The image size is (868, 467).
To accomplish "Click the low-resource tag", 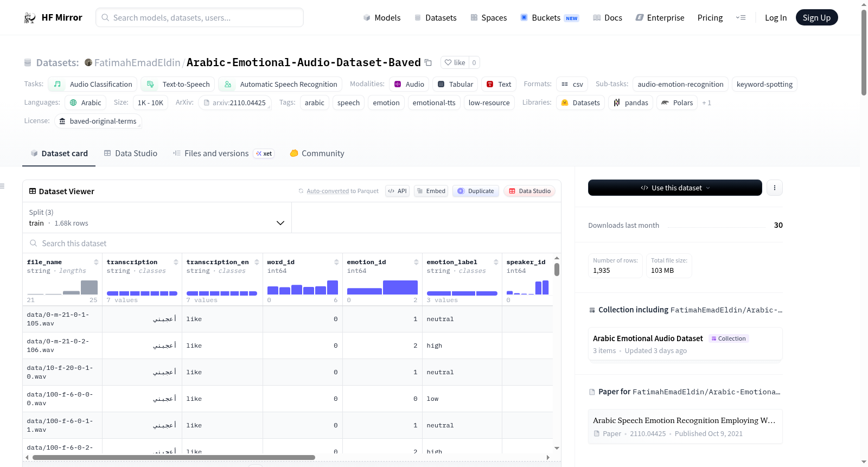I will pyautogui.click(x=489, y=103).
